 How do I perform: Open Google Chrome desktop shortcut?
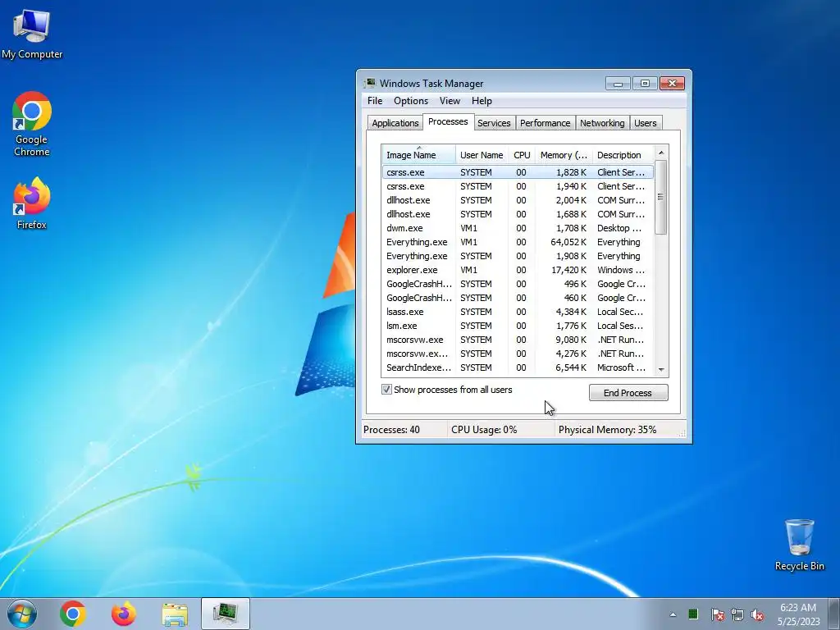coord(32,124)
